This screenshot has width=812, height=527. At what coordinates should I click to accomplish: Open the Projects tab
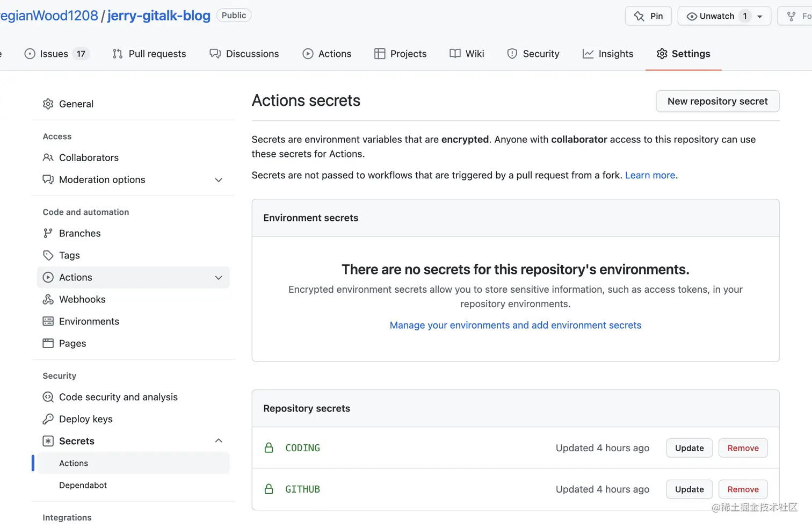[x=401, y=54]
